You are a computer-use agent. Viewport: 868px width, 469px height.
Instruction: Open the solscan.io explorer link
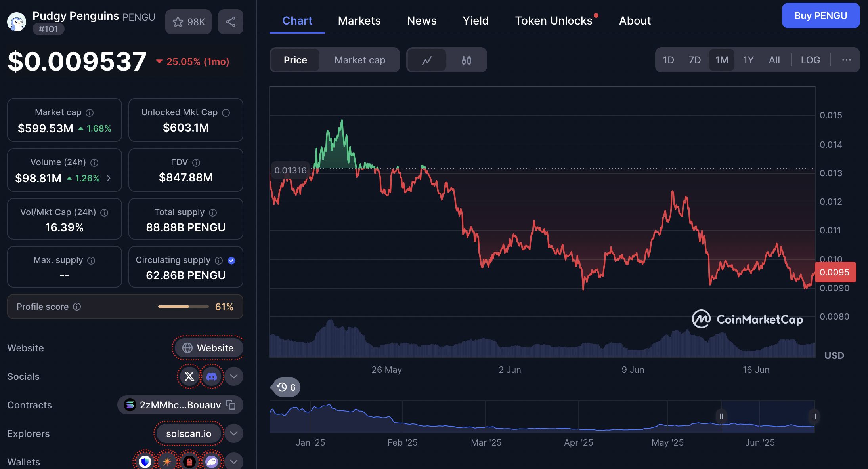189,433
